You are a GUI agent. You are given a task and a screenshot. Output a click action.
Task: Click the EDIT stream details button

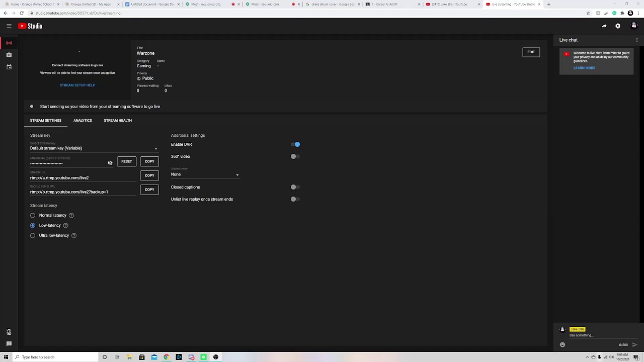pyautogui.click(x=531, y=52)
